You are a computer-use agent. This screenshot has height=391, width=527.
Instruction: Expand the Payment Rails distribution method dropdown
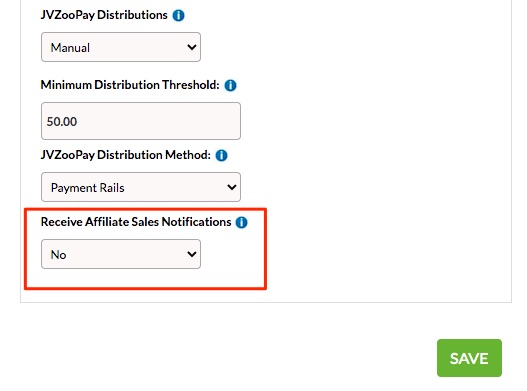pyautogui.click(x=141, y=187)
